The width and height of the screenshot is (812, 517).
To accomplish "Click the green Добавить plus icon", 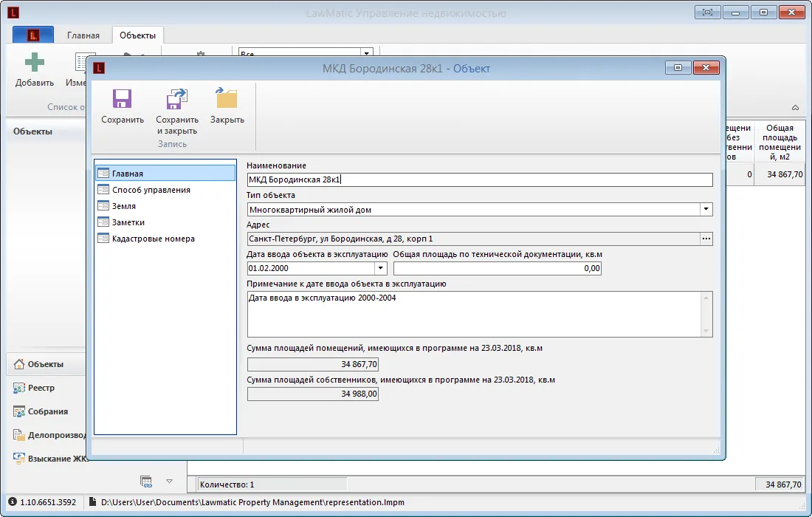I will pos(34,63).
